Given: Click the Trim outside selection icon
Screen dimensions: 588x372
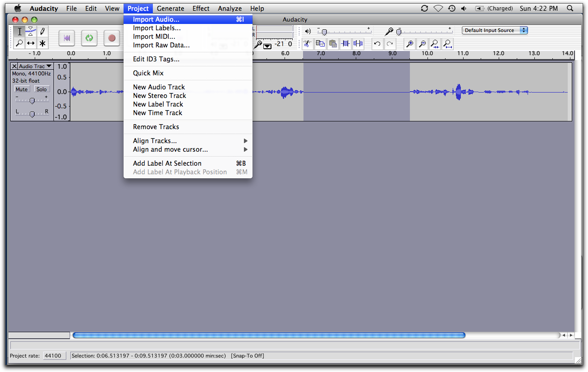Looking at the screenshot, I should (x=345, y=44).
